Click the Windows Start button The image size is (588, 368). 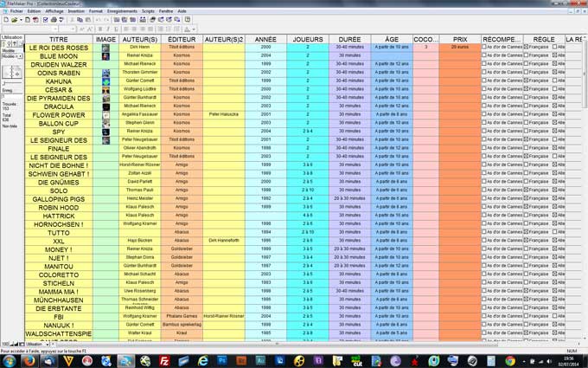coord(10,360)
